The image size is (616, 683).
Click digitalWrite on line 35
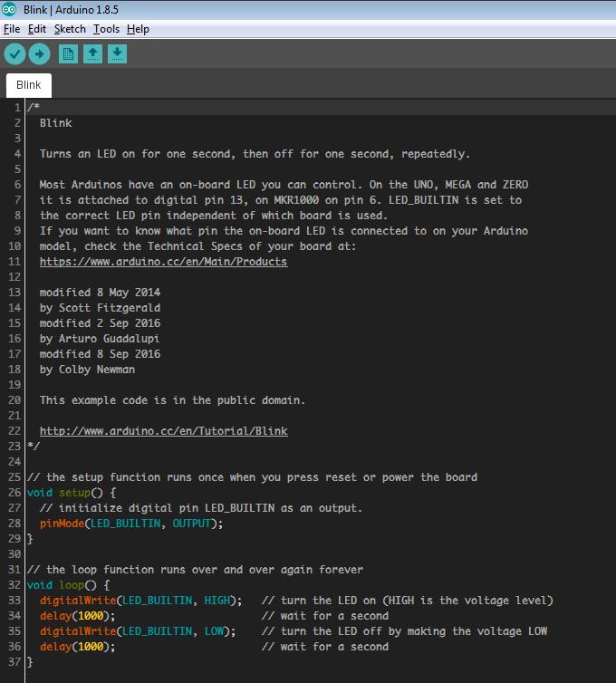(78, 631)
